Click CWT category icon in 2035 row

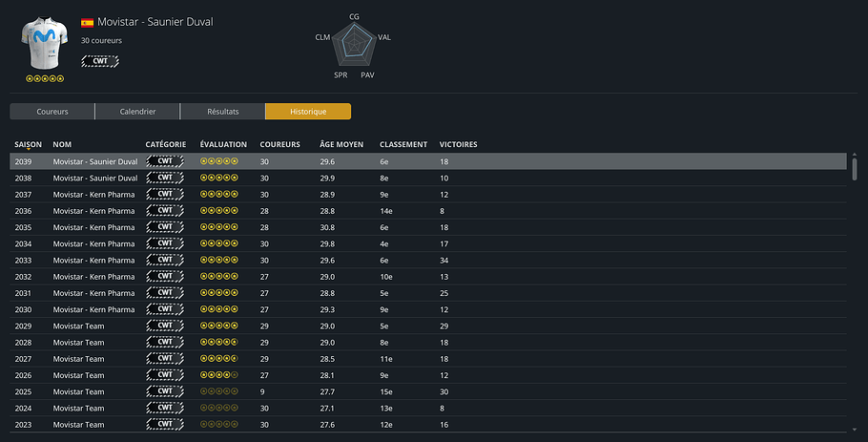tap(165, 227)
